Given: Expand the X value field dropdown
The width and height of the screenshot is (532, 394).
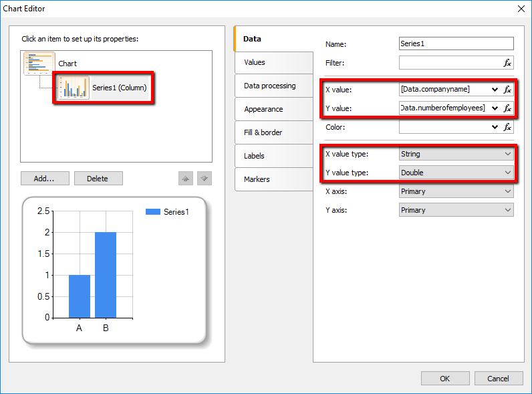Looking at the screenshot, I should click(x=495, y=89).
